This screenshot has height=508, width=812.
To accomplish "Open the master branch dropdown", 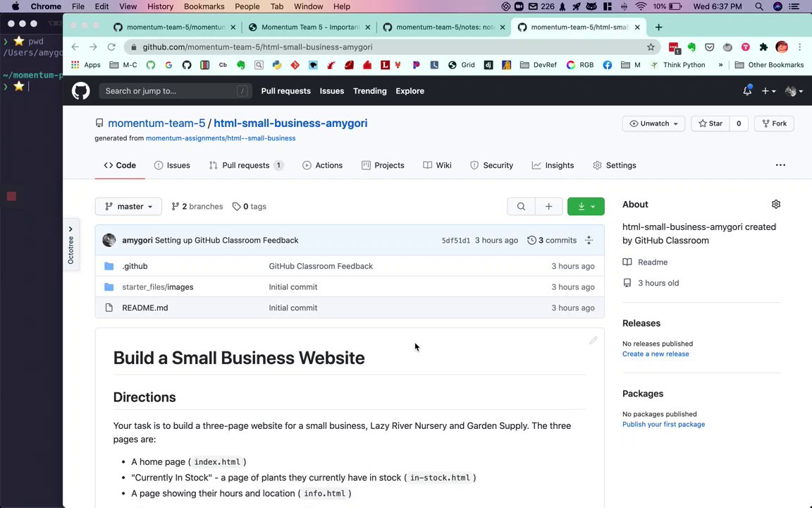I will pos(128,207).
